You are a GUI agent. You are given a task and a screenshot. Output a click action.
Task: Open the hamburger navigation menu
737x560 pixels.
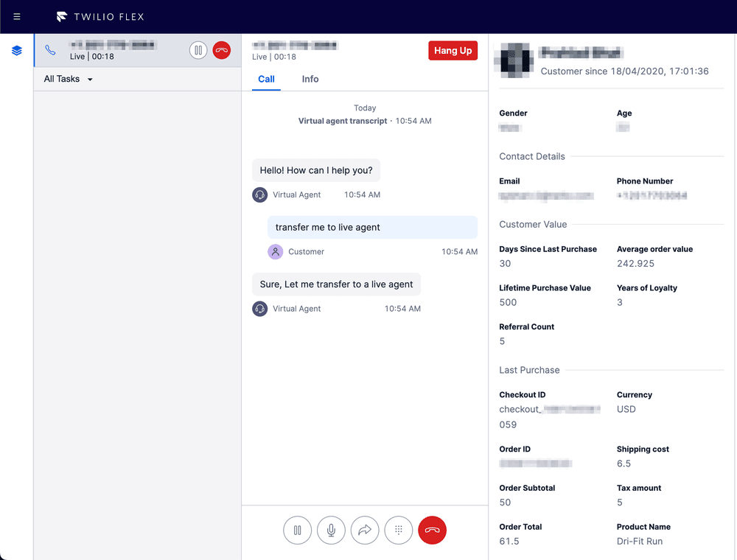16,16
